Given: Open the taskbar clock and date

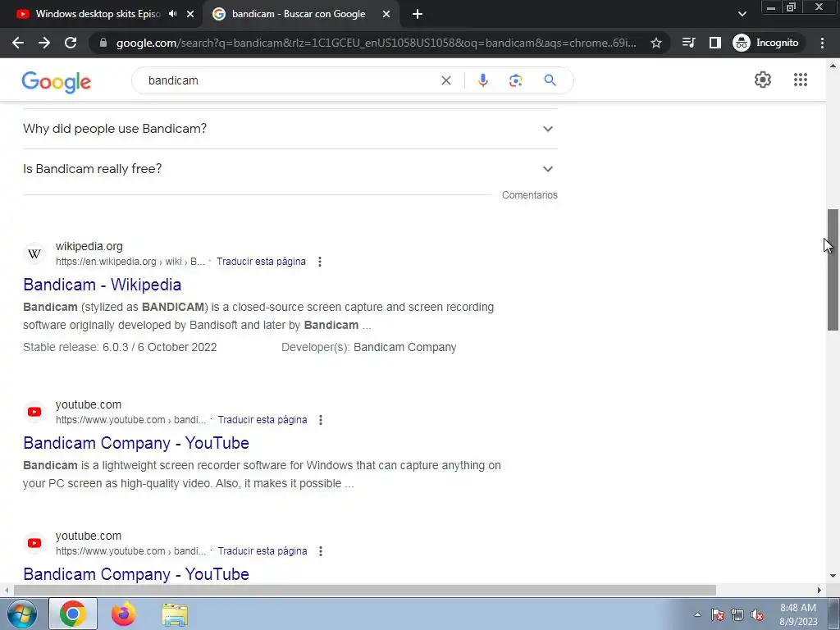Looking at the screenshot, I should (798, 614).
